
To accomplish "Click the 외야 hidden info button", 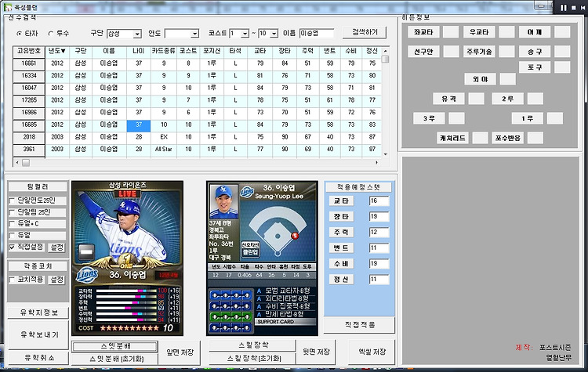I will [480, 79].
